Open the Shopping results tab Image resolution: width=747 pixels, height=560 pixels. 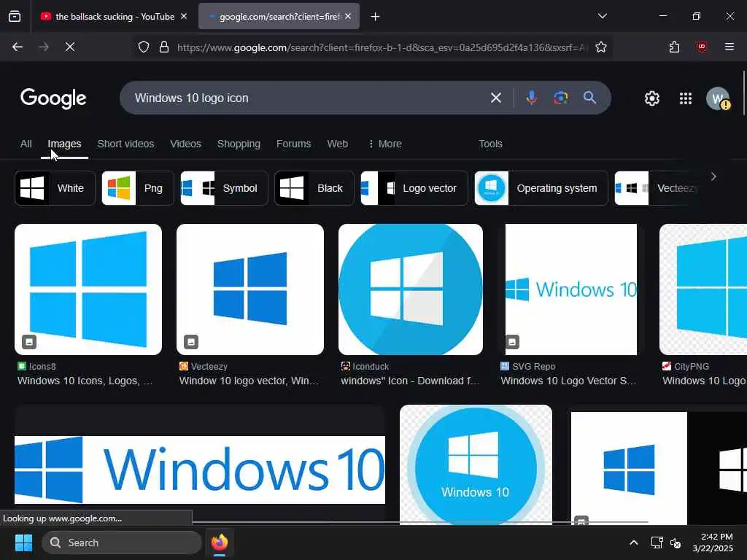click(x=239, y=144)
